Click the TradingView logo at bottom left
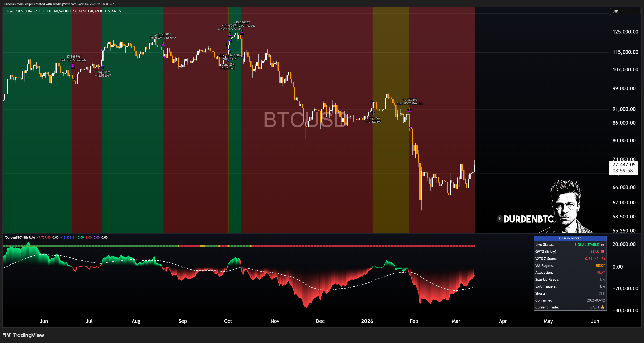644x343 pixels. point(23,335)
